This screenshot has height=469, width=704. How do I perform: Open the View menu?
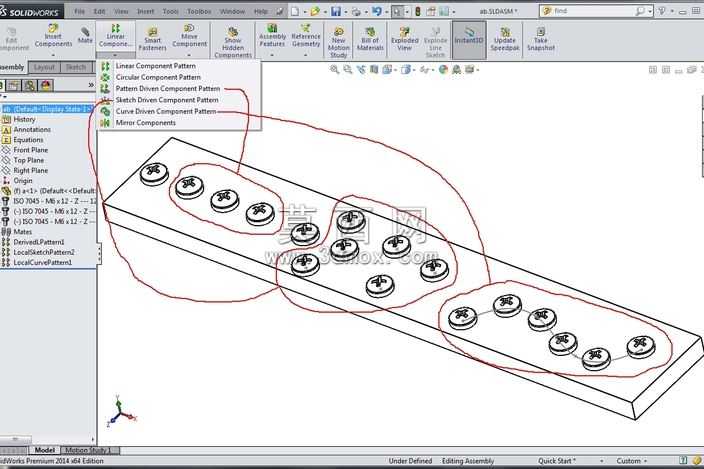(121, 11)
